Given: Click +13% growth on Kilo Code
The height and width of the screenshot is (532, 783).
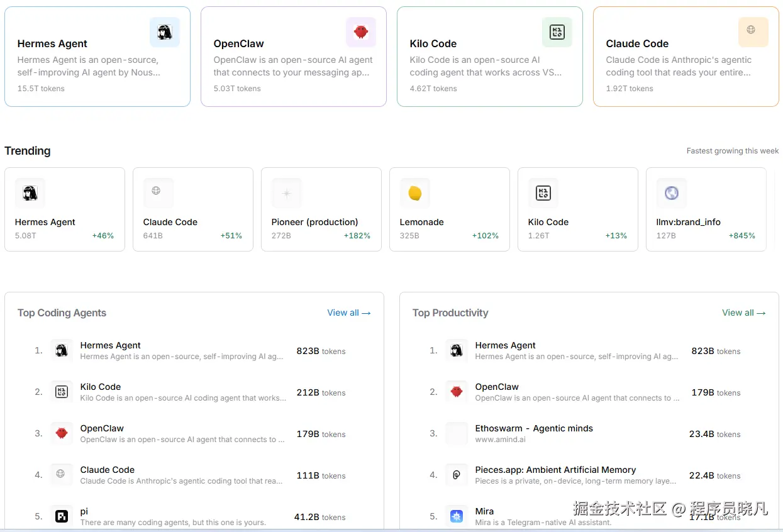Looking at the screenshot, I should [616, 236].
